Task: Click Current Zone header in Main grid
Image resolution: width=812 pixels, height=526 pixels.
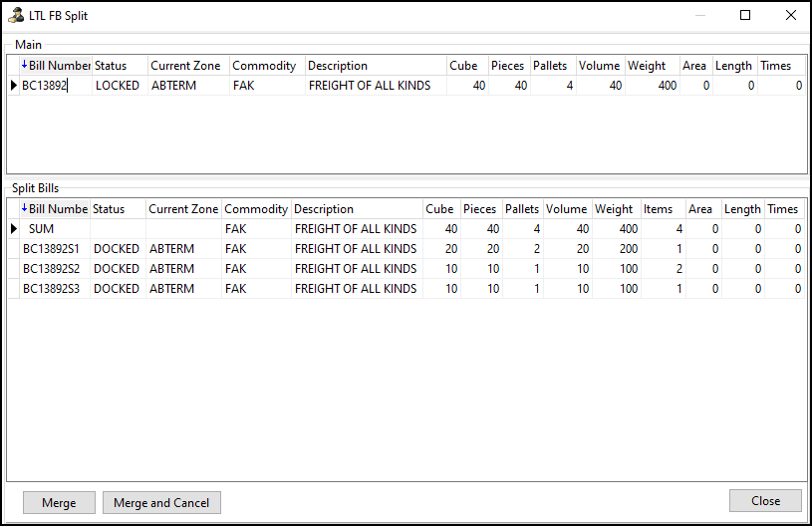Action: (x=188, y=66)
